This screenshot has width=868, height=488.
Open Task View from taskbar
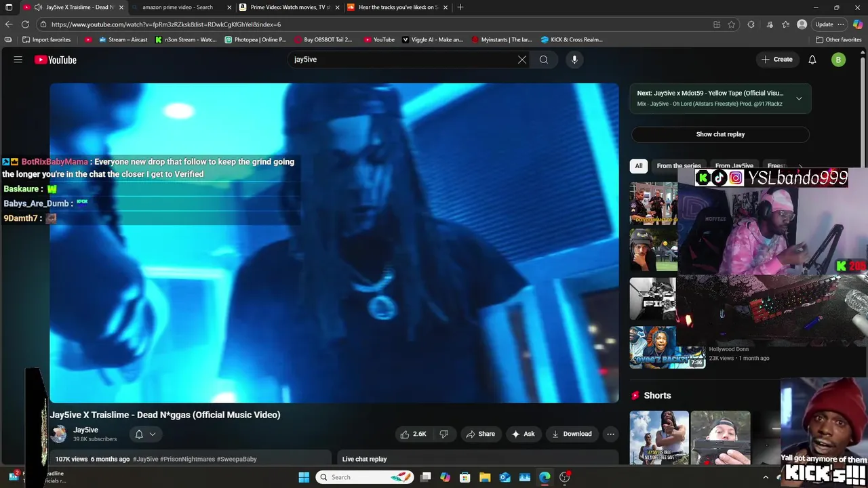tap(425, 477)
